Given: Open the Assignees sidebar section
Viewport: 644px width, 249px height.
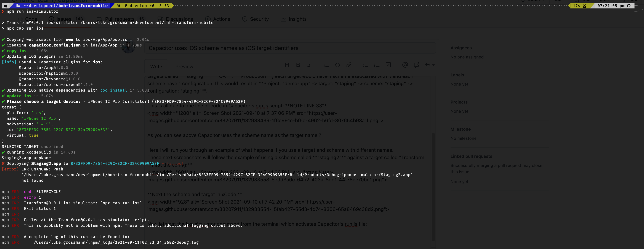Looking at the screenshot, I should [x=461, y=48].
